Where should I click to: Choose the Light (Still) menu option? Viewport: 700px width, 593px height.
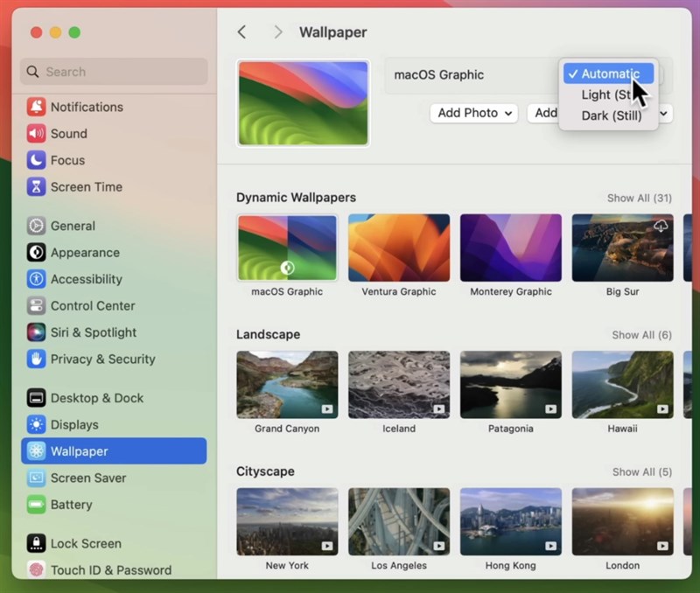[608, 94]
